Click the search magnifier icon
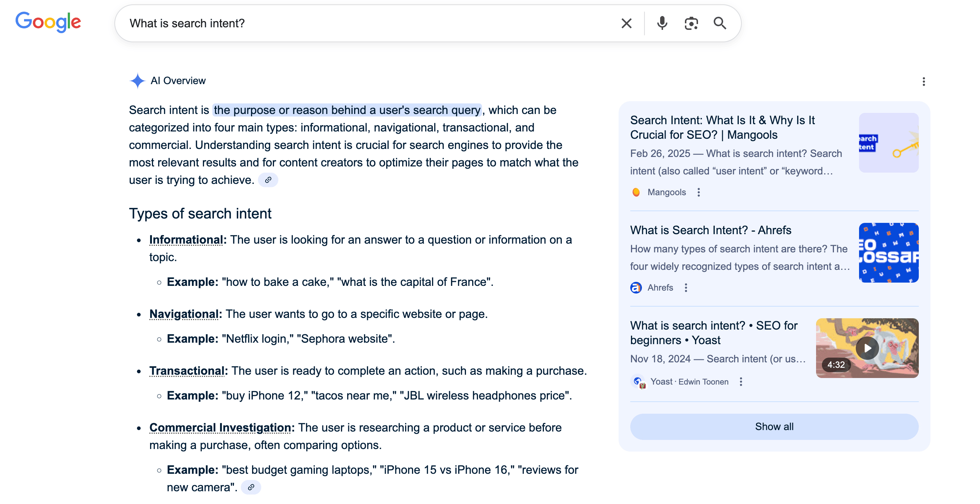The width and height of the screenshot is (980, 504). coord(720,23)
